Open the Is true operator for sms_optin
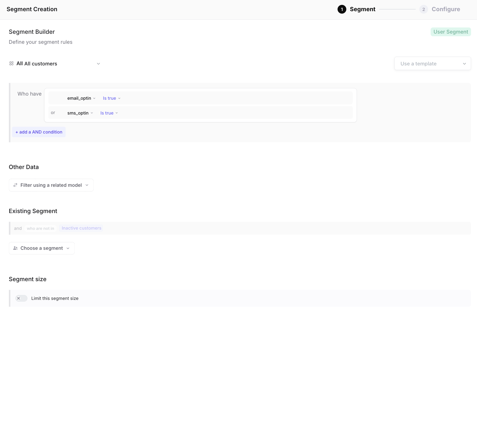The height and width of the screenshot is (448, 477). tap(109, 113)
